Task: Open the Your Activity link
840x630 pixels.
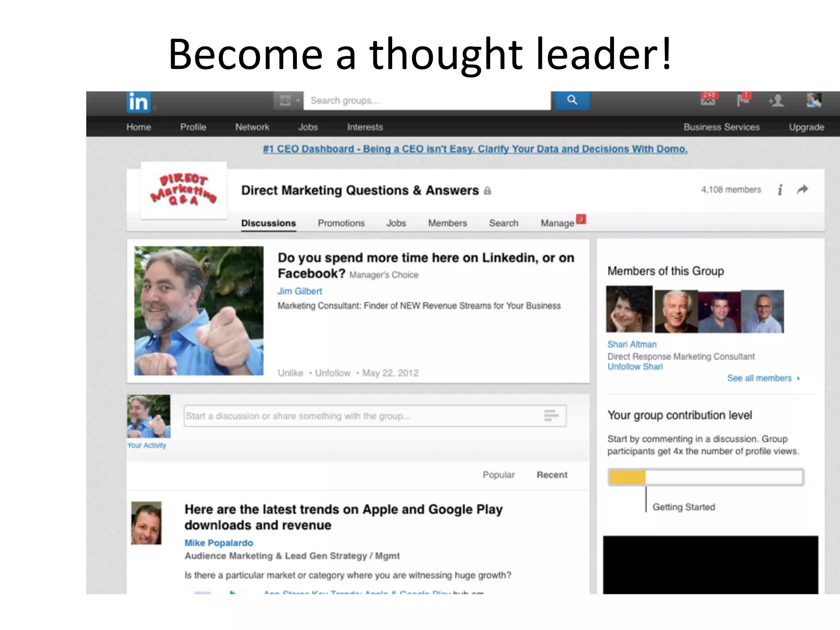Action: pyautogui.click(x=147, y=445)
